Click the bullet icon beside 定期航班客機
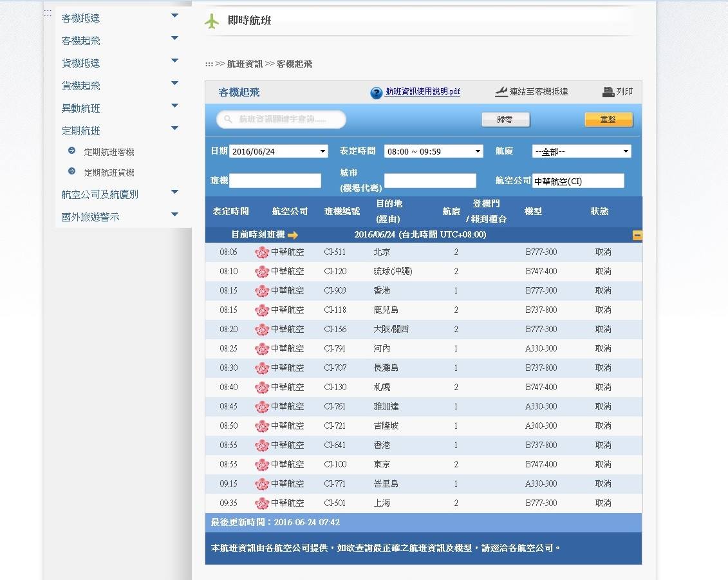 pos(71,151)
